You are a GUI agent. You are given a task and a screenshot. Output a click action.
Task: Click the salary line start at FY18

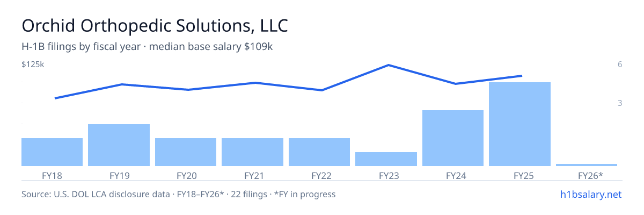coord(55,98)
